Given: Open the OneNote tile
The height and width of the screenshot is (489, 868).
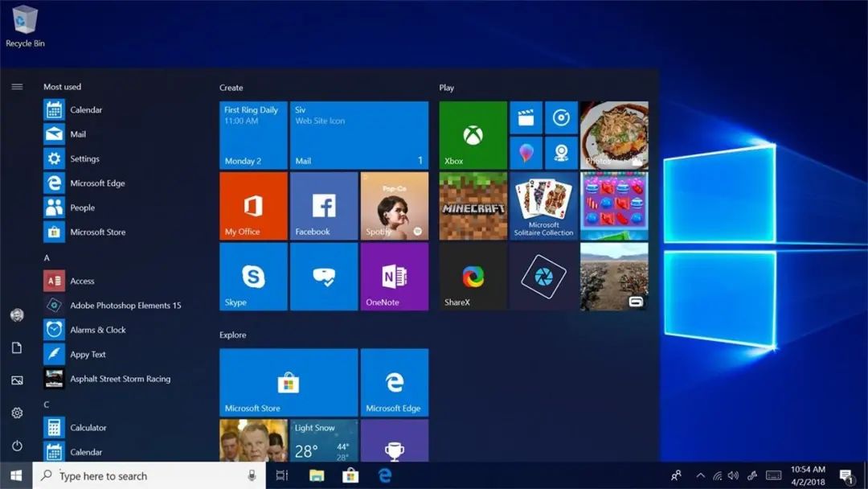Looking at the screenshot, I should coord(395,276).
